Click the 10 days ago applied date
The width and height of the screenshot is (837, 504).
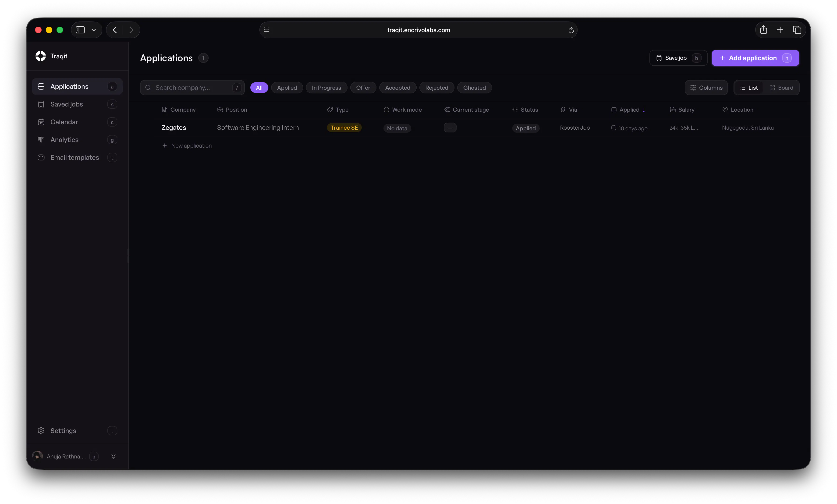pyautogui.click(x=629, y=128)
